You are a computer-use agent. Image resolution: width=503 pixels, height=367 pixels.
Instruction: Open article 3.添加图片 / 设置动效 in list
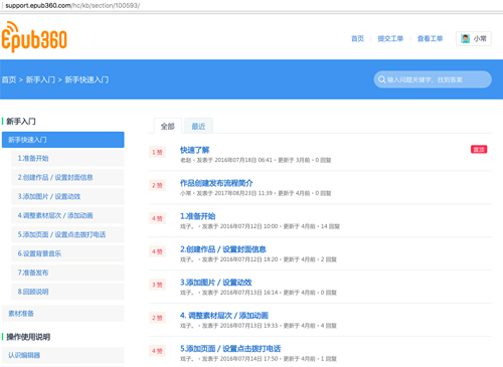click(x=216, y=282)
